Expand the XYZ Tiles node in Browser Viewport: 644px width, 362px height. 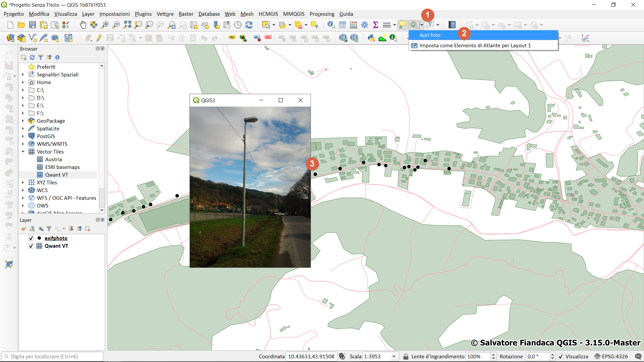(x=22, y=182)
